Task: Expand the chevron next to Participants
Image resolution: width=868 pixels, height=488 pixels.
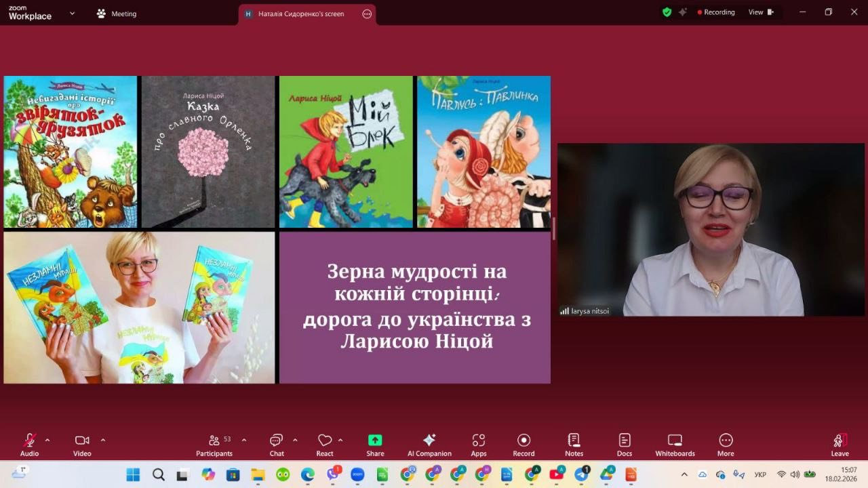Action: (x=244, y=440)
